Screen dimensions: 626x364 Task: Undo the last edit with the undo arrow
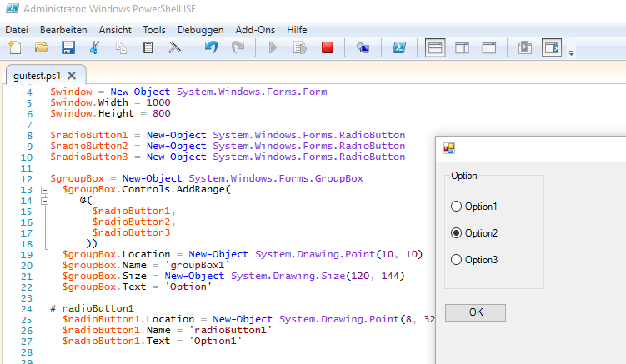tap(211, 48)
